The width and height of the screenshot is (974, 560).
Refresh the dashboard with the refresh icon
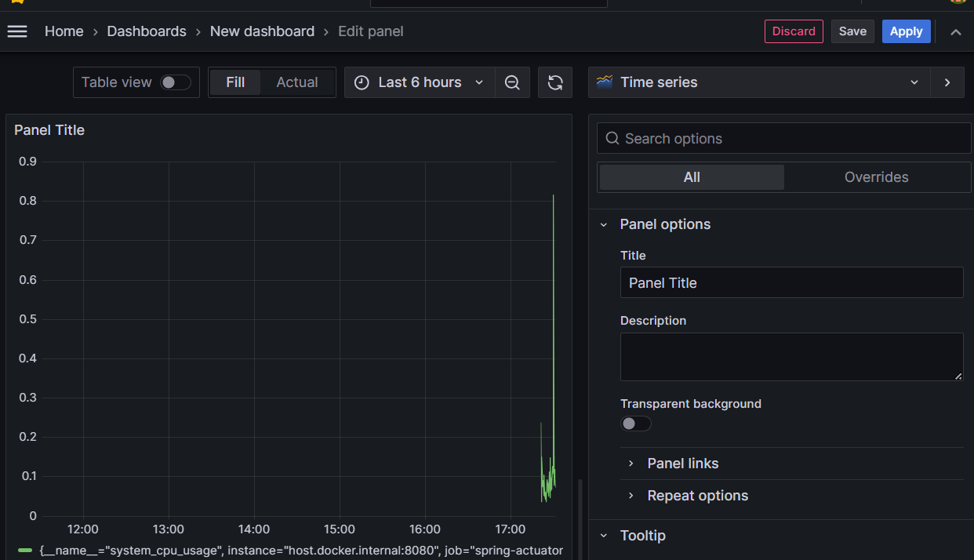[555, 82]
